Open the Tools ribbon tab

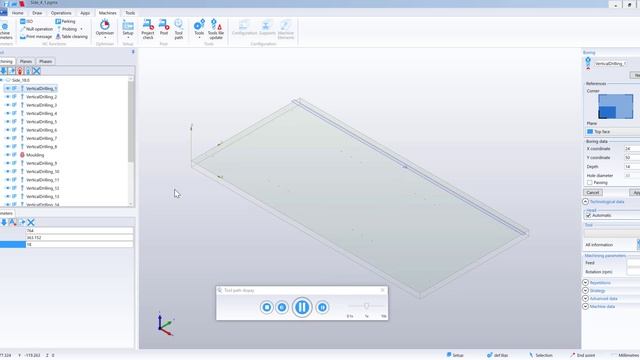(130, 13)
